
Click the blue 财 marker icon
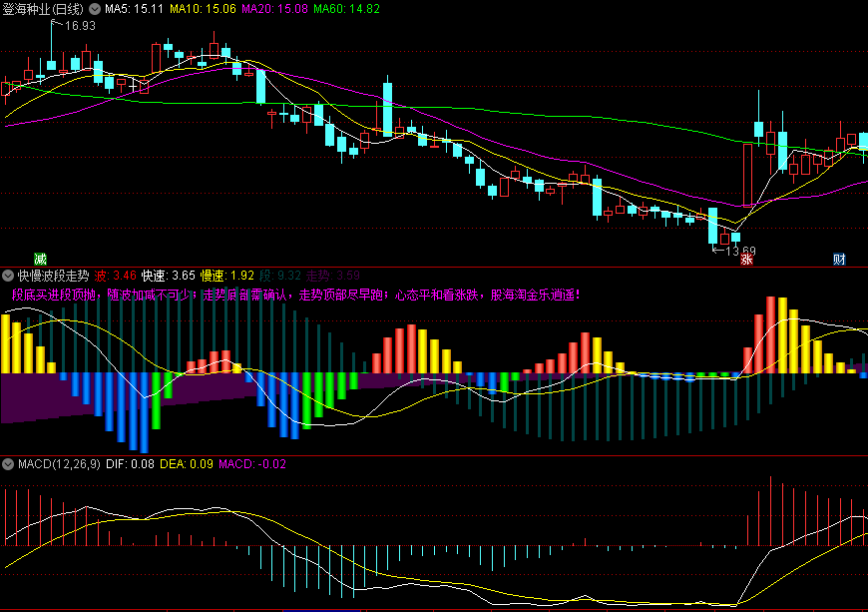coord(839,259)
